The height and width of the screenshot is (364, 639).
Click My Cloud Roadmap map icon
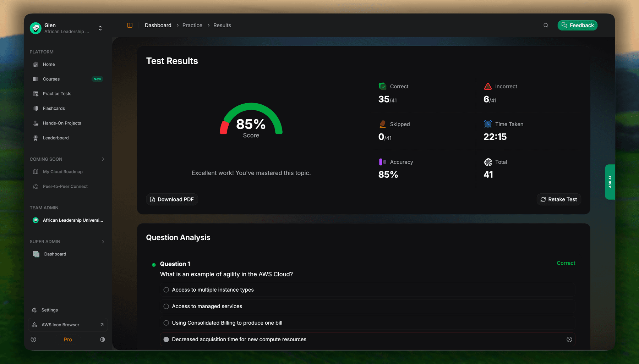pos(35,172)
